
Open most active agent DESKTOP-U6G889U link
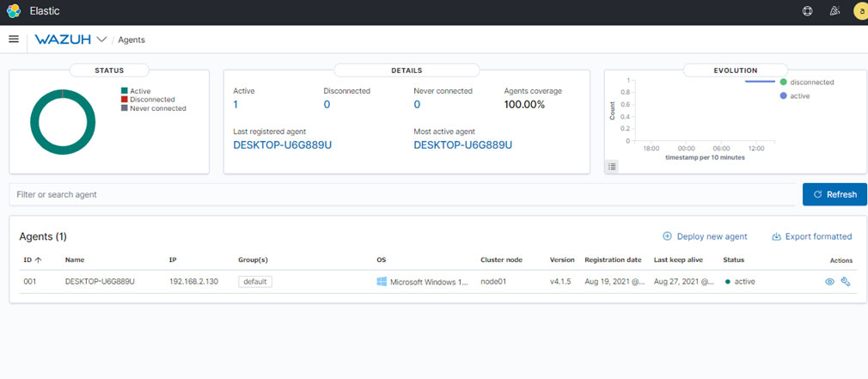click(x=462, y=145)
